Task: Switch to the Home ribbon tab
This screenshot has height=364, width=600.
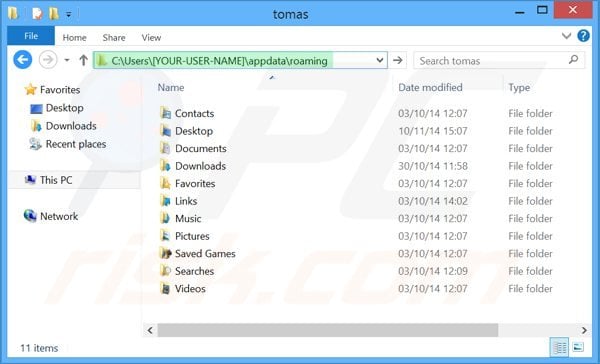Action: pos(74,38)
